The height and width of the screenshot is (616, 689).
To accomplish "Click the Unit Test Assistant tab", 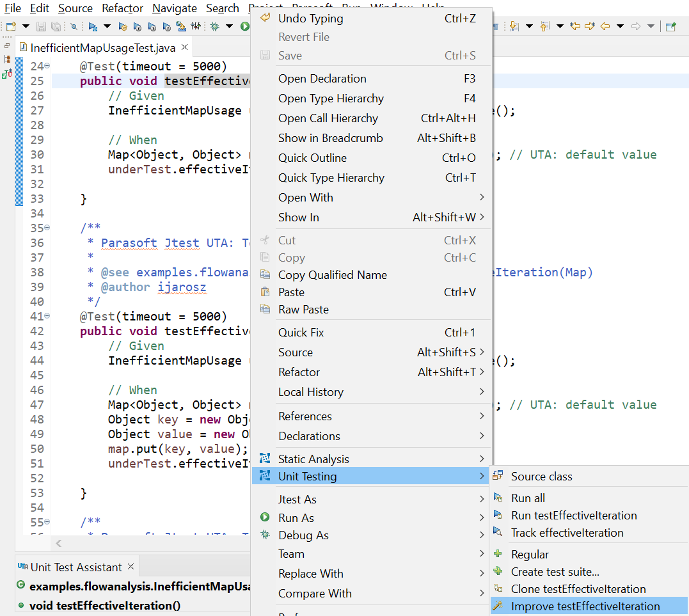I will click(x=75, y=567).
